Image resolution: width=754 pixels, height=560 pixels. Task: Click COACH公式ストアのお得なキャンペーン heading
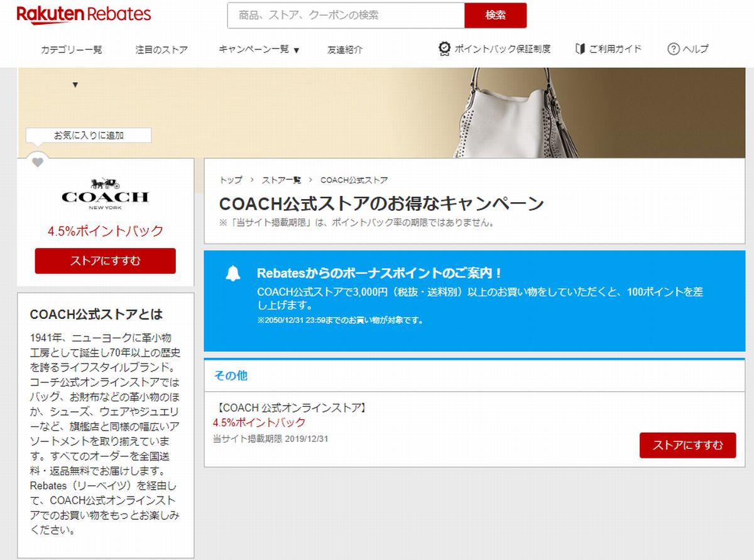[381, 203]
